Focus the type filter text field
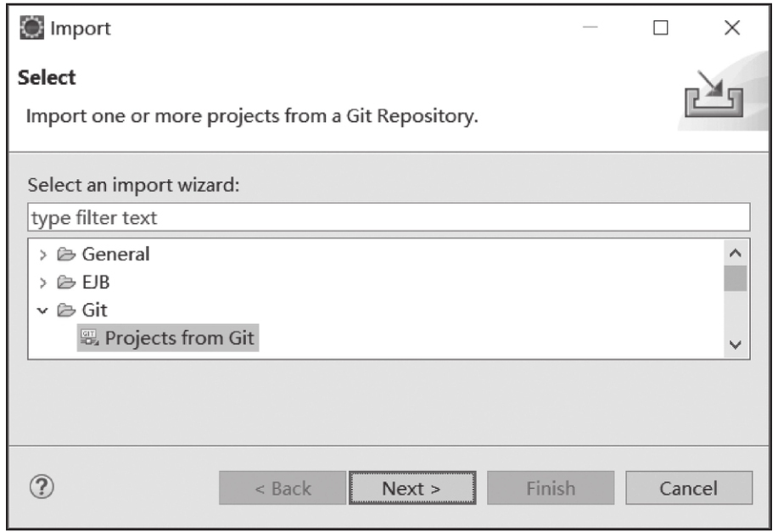This screenshot has height=532, width=778. click(x=389, y=217)
